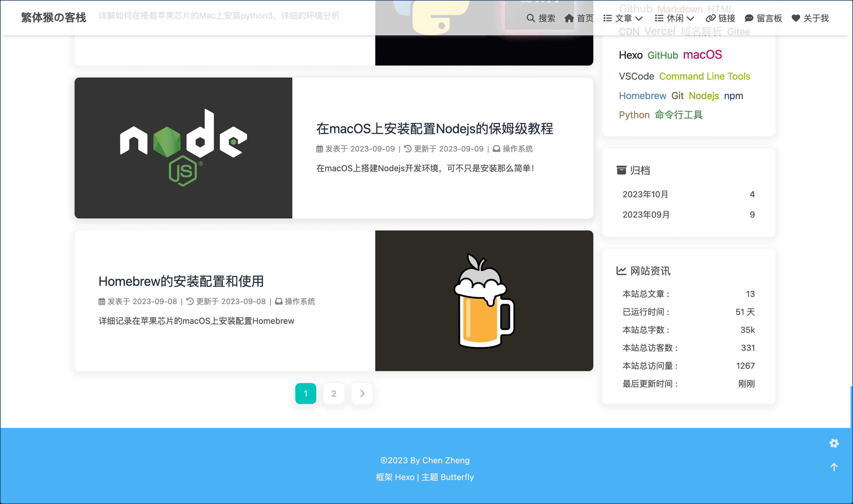Click the next page arrow button
The width and height of the screenshot is (853, 504).
(362, 393)
